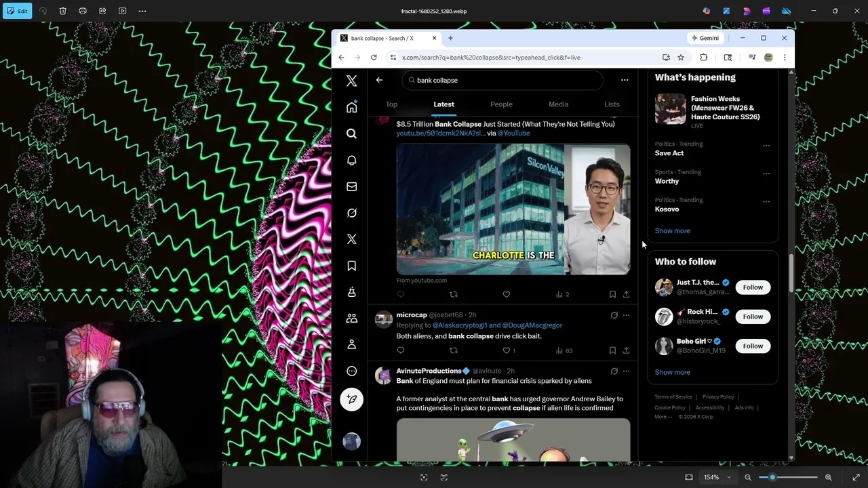Viewport: 868px width, 488px height.
Task: Bookmark the YouTube bank collapse post
Action: pyautogui.click(x=612, y=294)
